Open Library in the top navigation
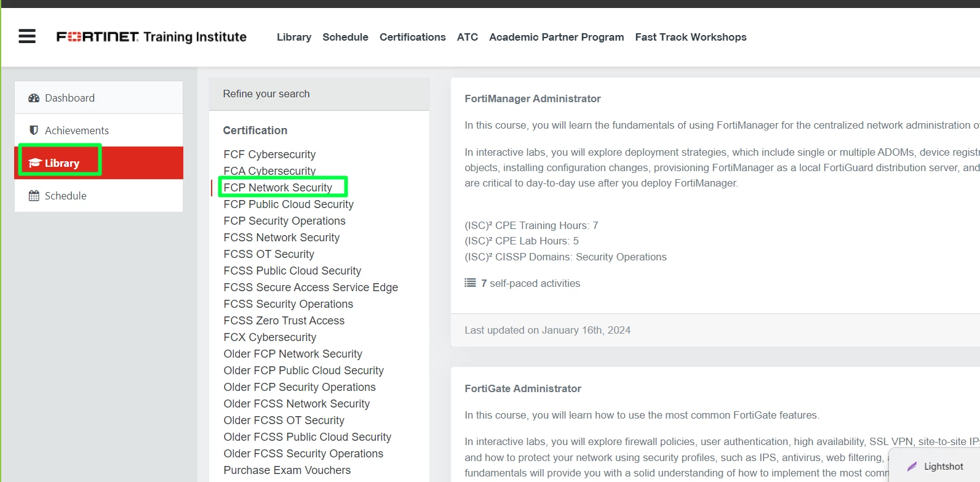This screenshot has height=482, width=980. coord(294,37)
